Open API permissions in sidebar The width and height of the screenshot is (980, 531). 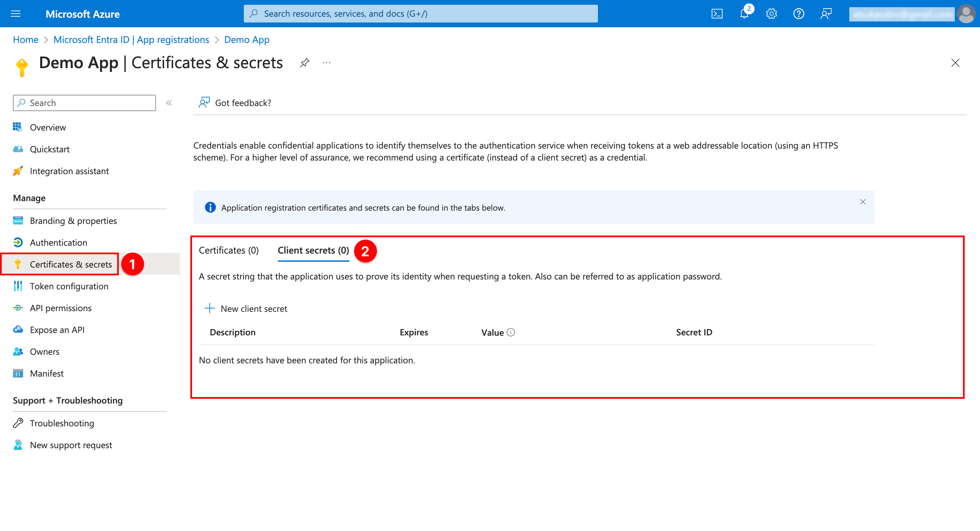pyautogui.click(x=61, y=308)
